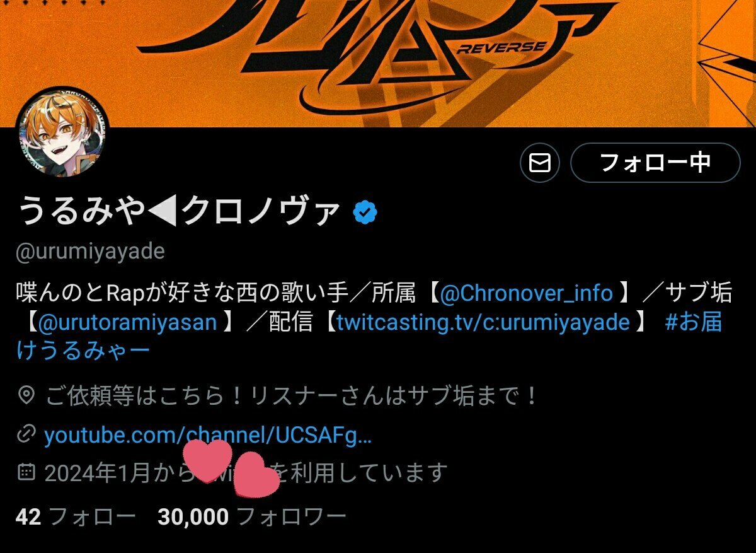756x553 pixels.
Task: Open the twitcasting.tv/c:urumiyayade link
Action: tap(483, 322)
